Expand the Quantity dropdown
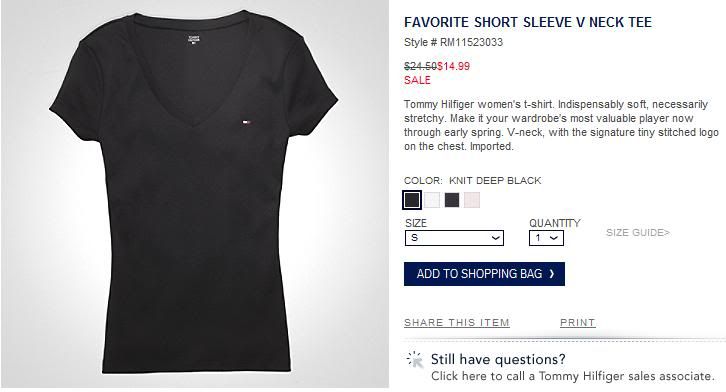The image size is (726, 392). click(546, 238)
